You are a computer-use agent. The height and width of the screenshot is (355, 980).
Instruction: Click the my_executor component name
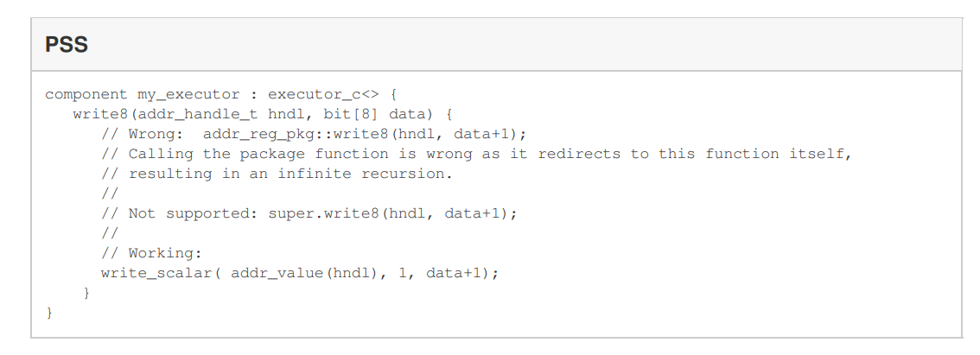tap(188, 94)
